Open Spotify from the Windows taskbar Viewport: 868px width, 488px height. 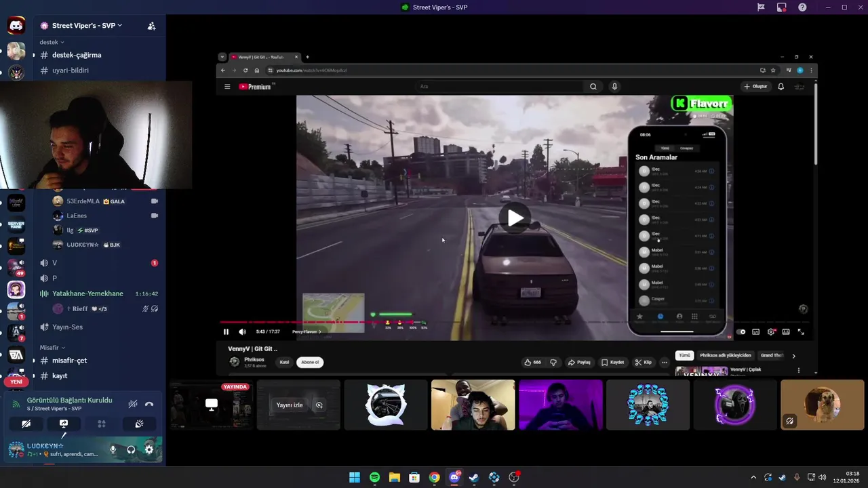point(374,477)
